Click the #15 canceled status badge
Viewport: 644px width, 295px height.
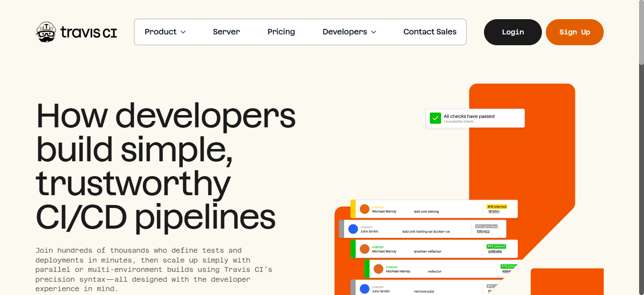pyautogui.click(x=486, y=226)
